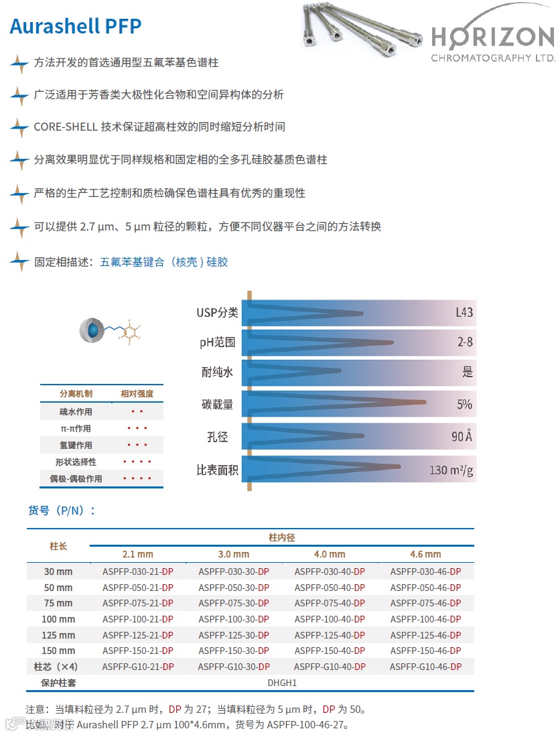Image resolution: width=560 pixels, height=735 pixels.
Task: Click star bullet beside 可以提供 2.7 μm line
Action: tap(19, 227)
